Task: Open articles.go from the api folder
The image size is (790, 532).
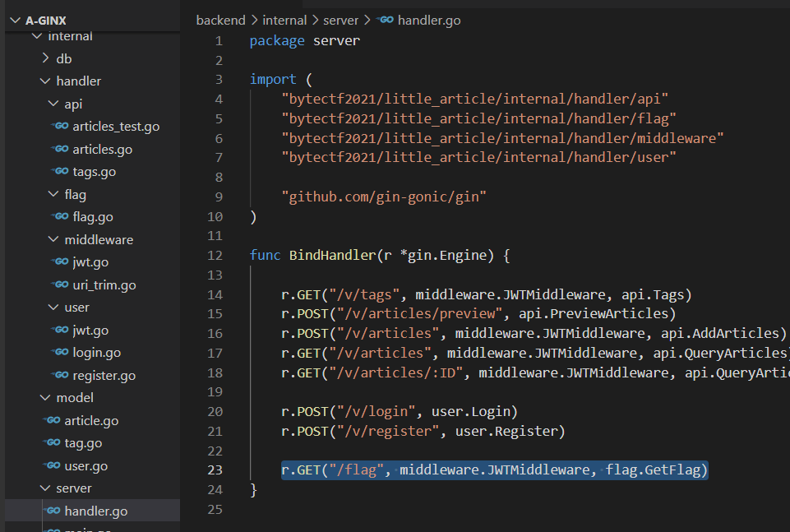Action: point(102,149)
